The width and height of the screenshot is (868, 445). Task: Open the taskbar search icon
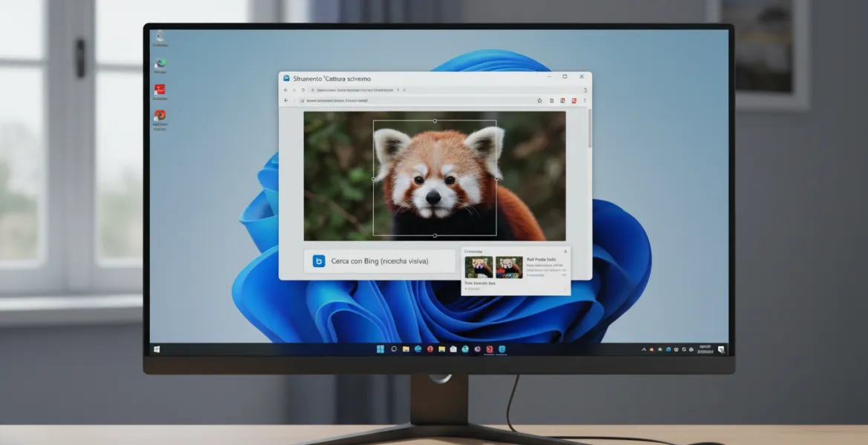point(394,349)
